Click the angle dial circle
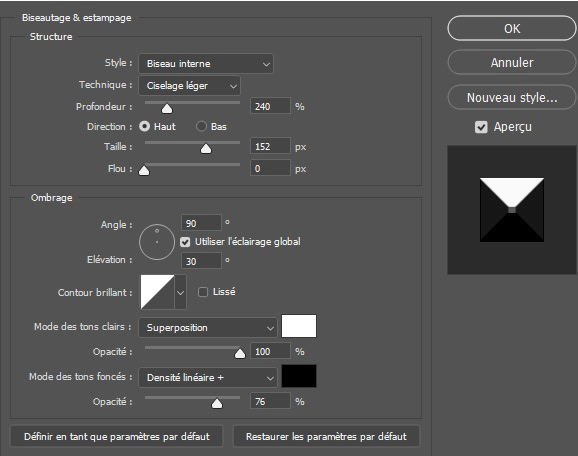 coord(157,242)
